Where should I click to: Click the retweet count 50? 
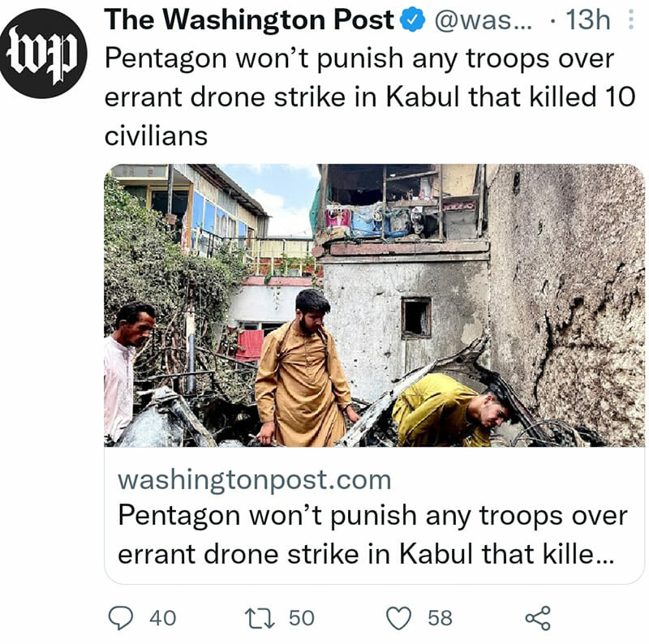[x=302, y=618]
